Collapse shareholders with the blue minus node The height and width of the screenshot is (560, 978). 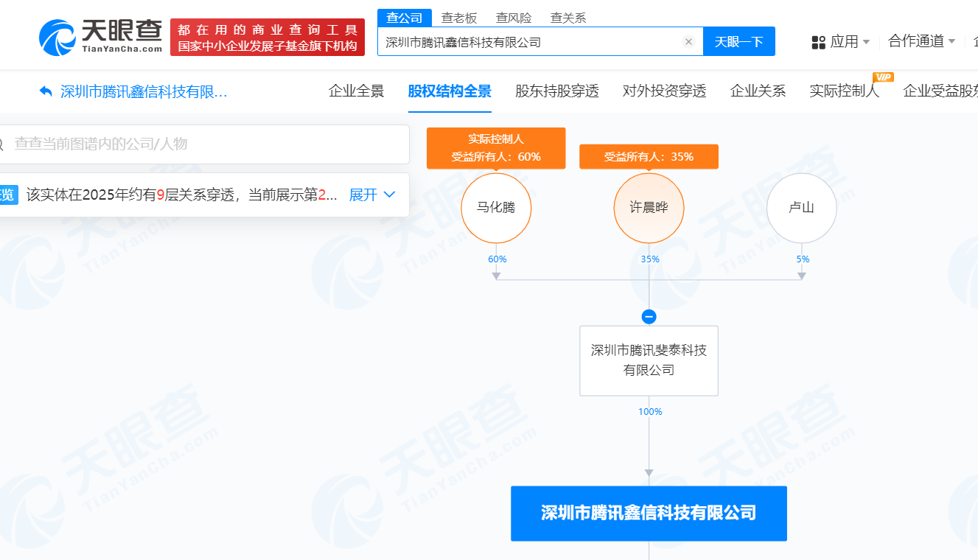pyautogui.click(x=649, y=317)
